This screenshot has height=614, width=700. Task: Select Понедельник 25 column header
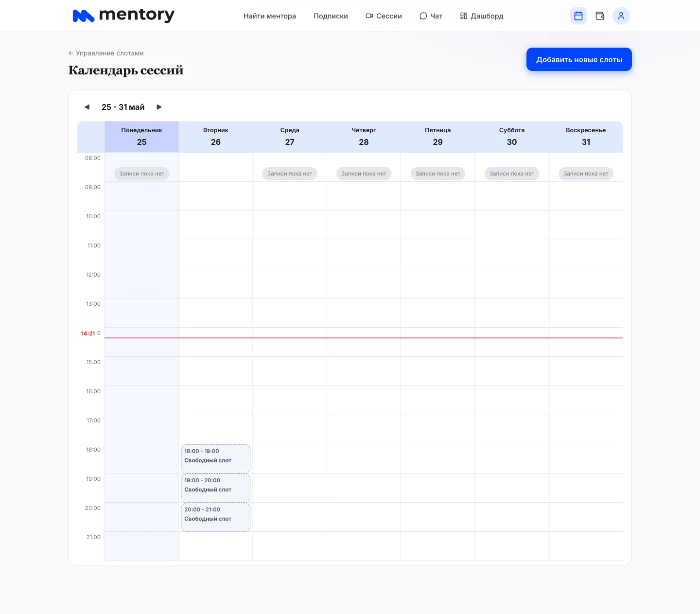point(142,137)
